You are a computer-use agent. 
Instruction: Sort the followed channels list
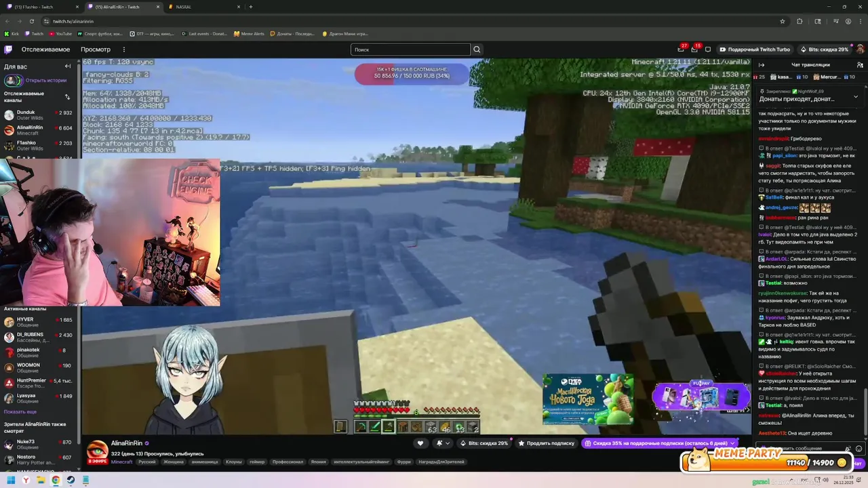[x=67, y=97]
